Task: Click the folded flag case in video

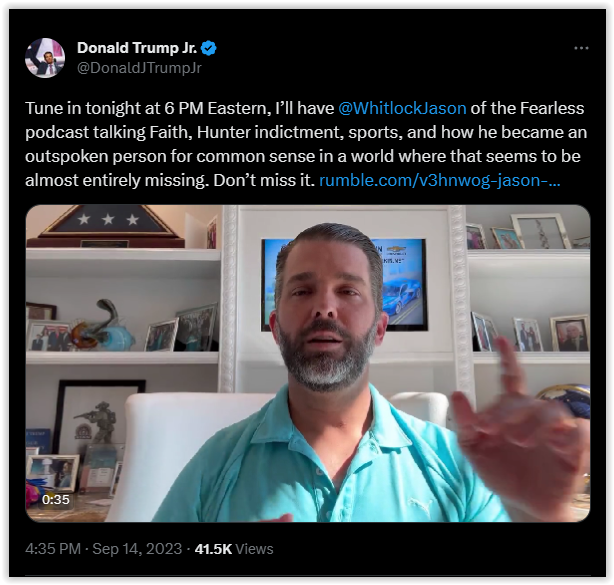Action: point(105,227)
